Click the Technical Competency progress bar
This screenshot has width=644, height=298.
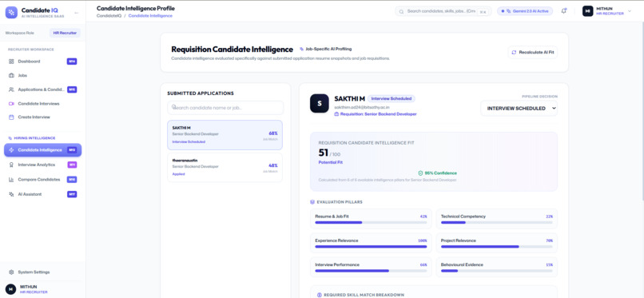(x=496, y=222)
